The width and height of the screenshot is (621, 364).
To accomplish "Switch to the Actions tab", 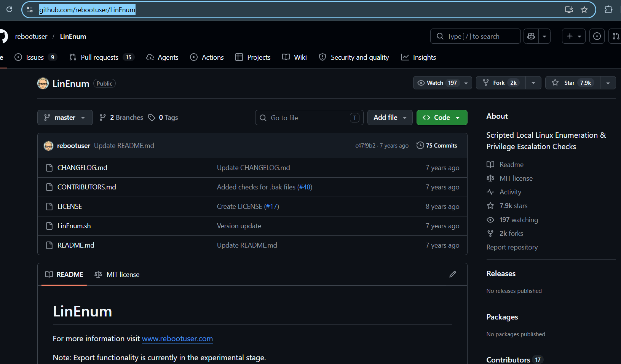I will point(207,57).
